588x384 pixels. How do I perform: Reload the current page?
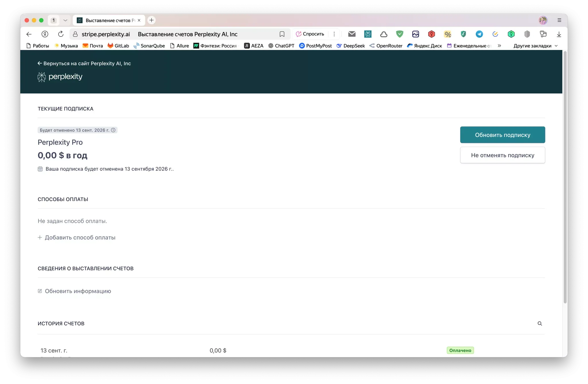[x=61, y=34]
